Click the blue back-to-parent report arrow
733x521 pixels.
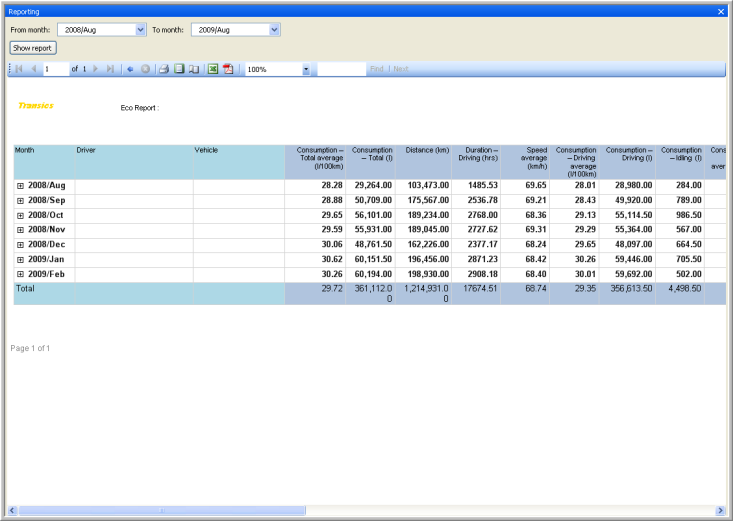pyautogui.click(x=130, y=69)
